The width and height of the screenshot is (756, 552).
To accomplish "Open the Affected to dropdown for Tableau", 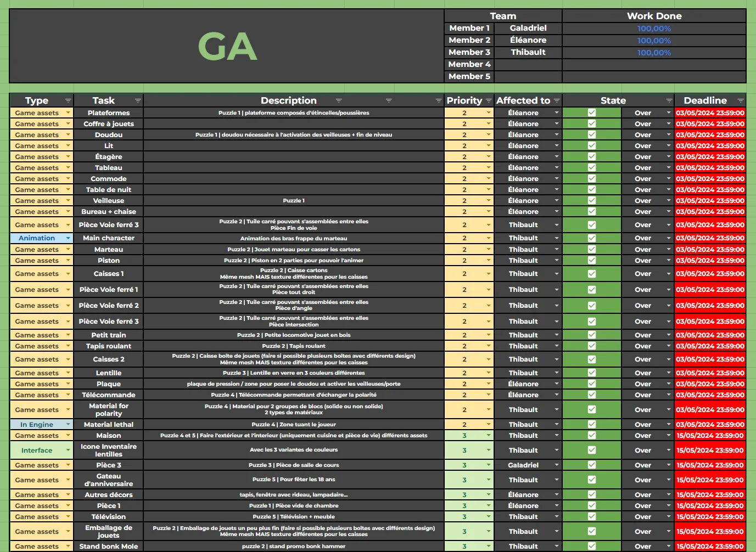I will (x=557, y=168).
